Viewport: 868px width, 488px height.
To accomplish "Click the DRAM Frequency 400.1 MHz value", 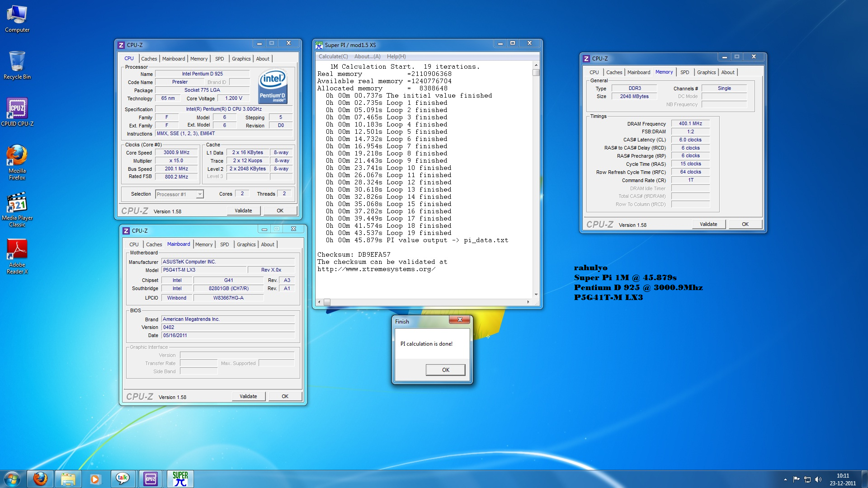I will tap(690, 124).
